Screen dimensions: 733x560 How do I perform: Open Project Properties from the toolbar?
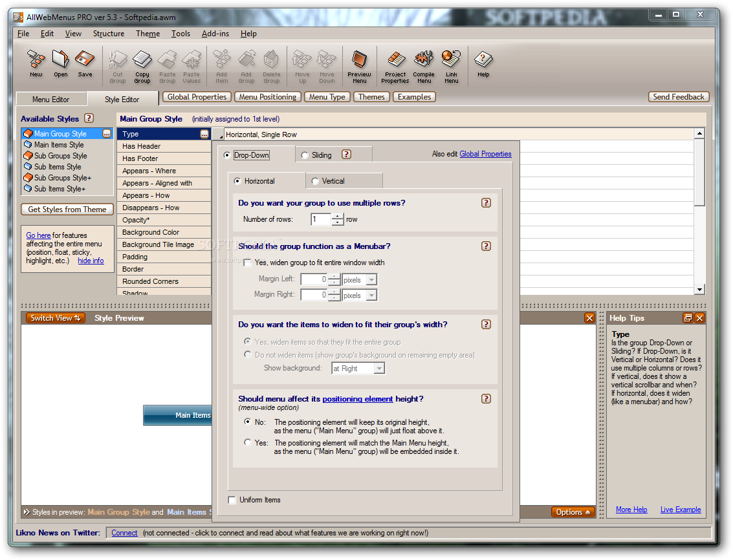tap(395, 67)
